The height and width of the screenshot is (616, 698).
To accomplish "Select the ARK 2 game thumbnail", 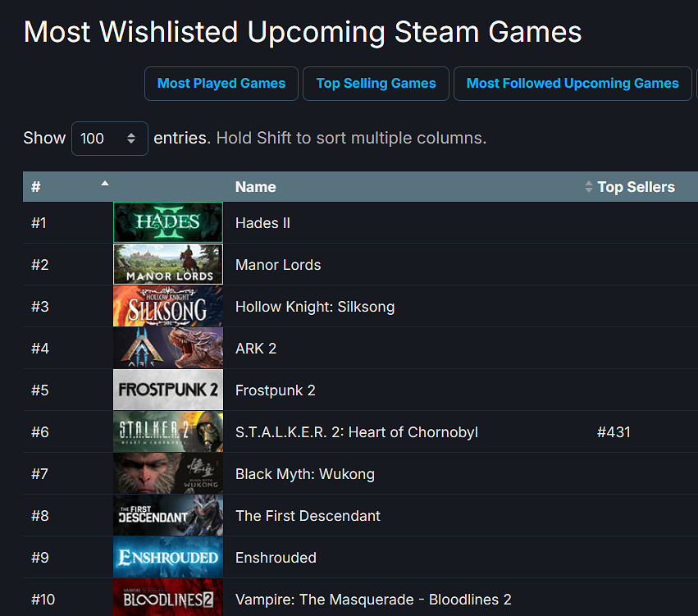I will (167, 348).
